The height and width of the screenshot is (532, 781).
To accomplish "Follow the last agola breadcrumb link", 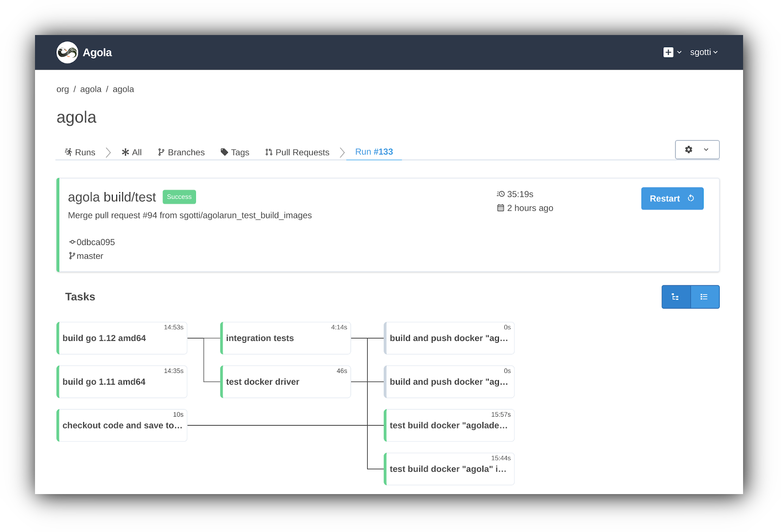I will [x=124, y=89].
